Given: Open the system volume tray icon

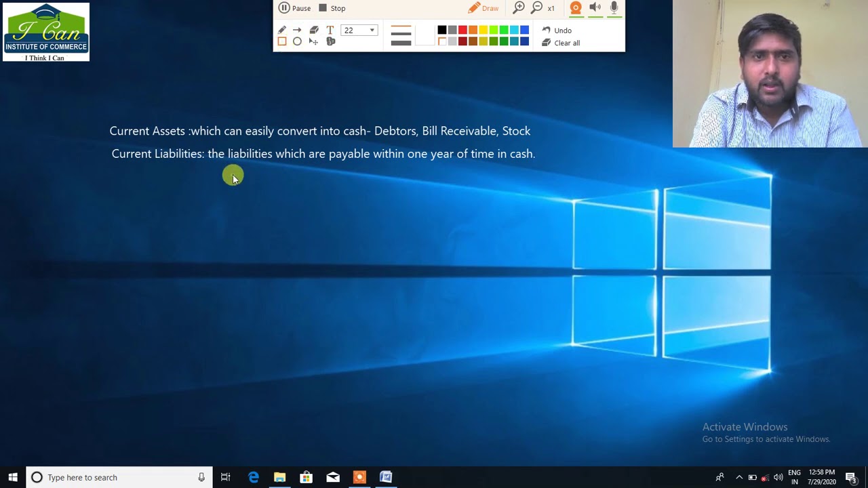Looking at the screenshot, I should coord(778,477).
